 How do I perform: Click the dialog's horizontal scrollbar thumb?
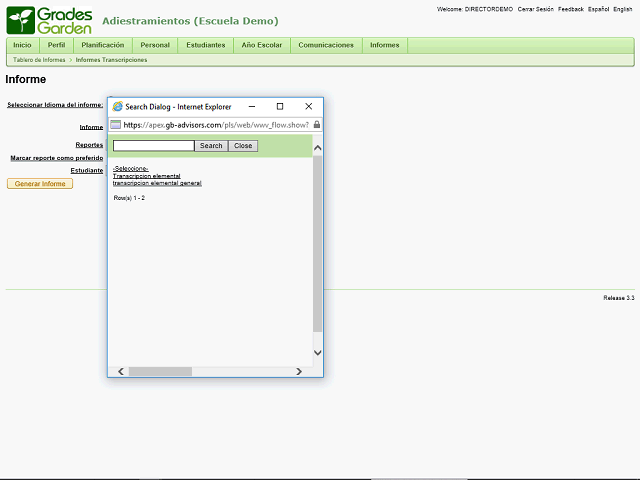[x=160, y=371]
